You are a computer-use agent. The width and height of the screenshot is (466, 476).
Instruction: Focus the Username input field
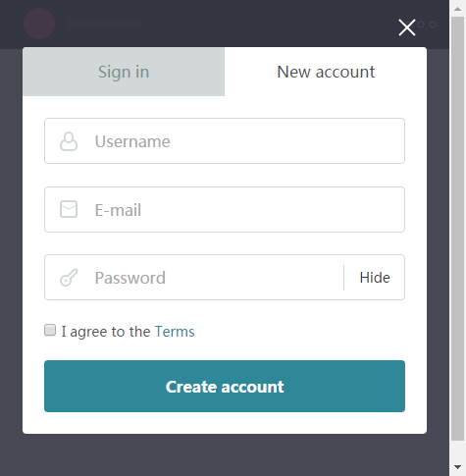click(225, 141)
